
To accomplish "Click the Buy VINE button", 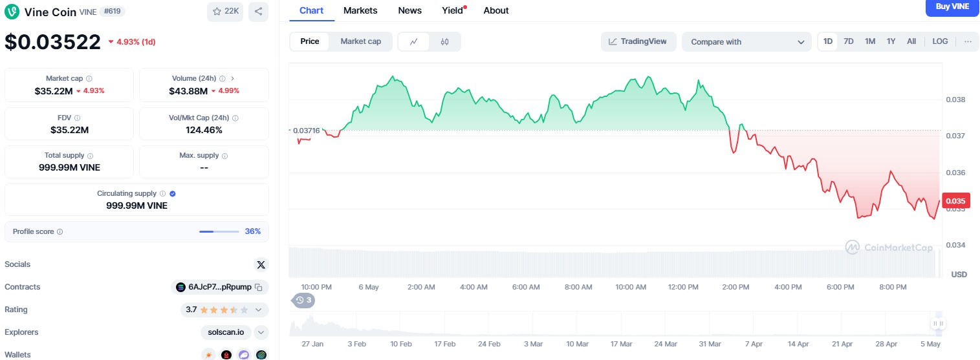I will 952,7.
